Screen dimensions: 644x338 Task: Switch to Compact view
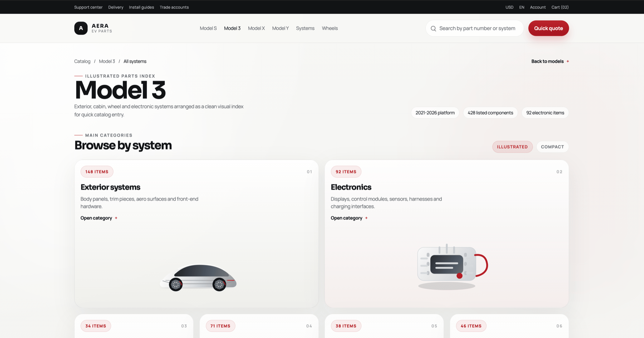click(552, 147)
